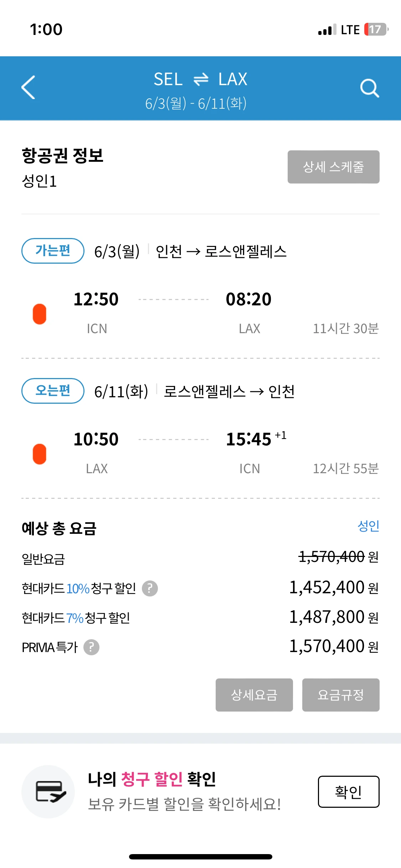Open the 요금규정 fare rules button
The height and width of the screenshot is (868, 401).
341,695
